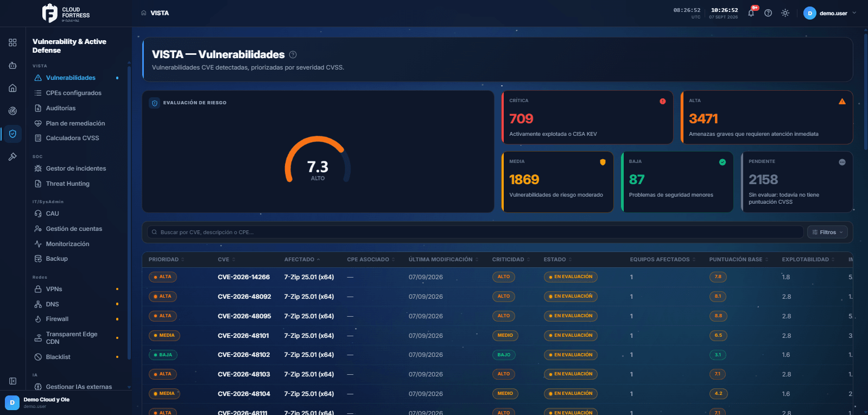Click the green check icon on Baja card
This screenshot has width=868, height=415.
pyautogui.click(x=723, y=162)
